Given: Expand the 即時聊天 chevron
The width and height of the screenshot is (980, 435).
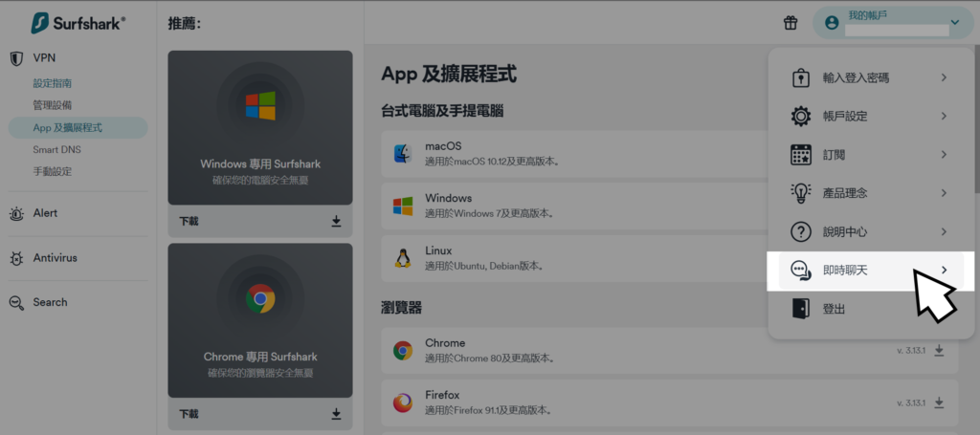Looking at the screenshot, I should click(944, 271).
